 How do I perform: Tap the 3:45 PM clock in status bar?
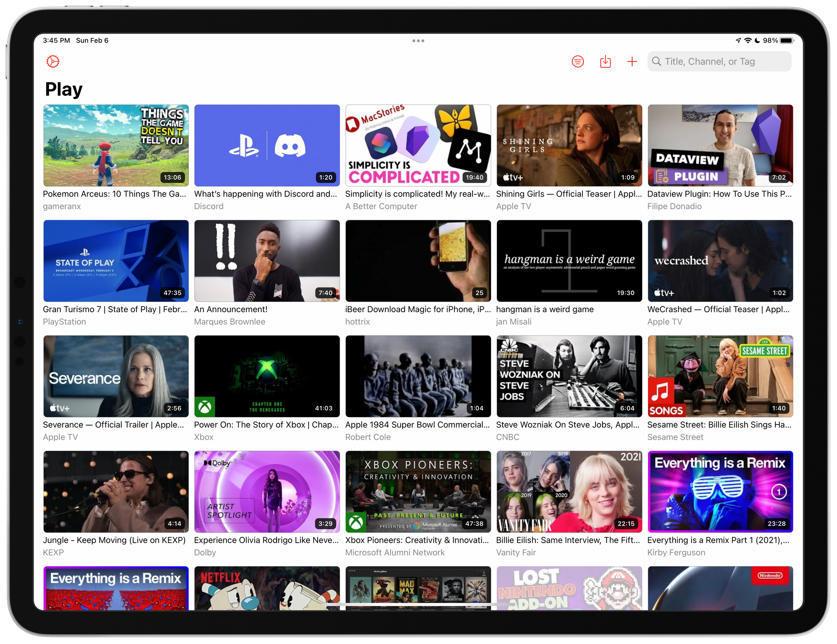(56, 40)
